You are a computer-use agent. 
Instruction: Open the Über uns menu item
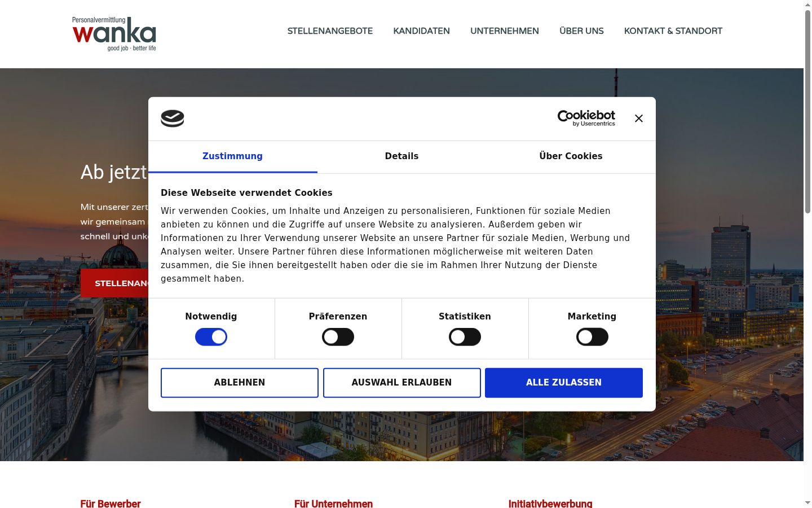pos(581,31)
